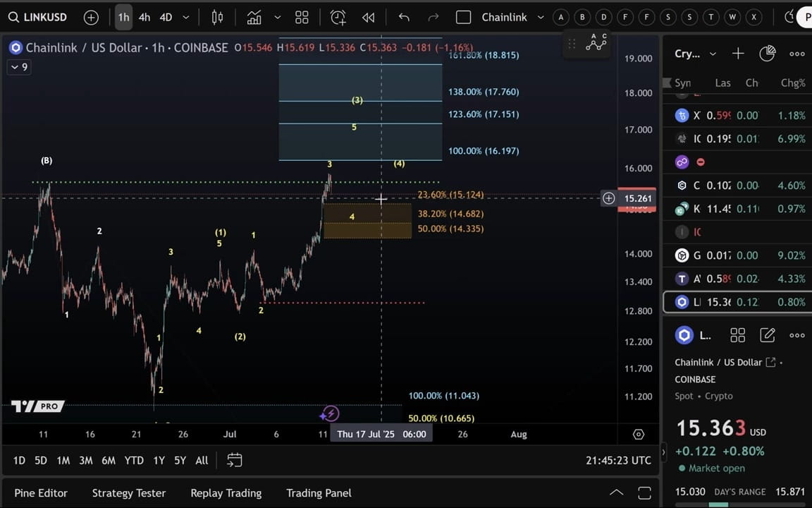
Task: Expand the Chainlink layout dropdown arrow
Action: [x=541, y=17]
